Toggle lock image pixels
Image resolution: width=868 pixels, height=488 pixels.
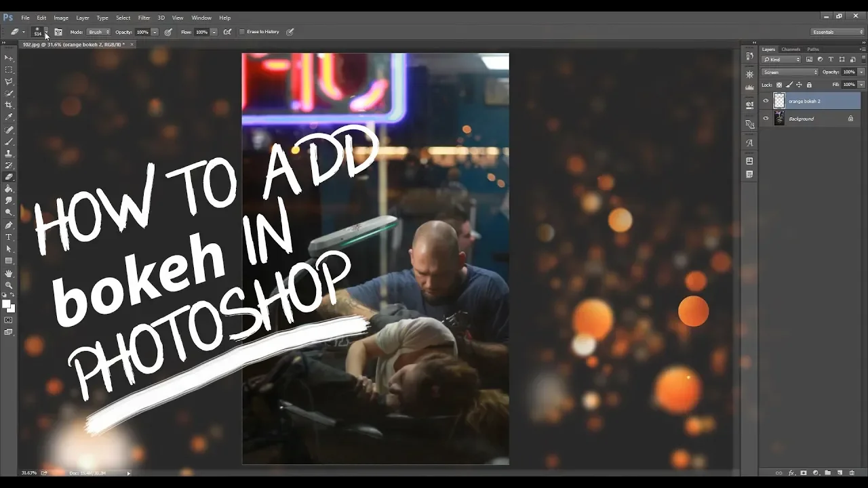click(789, 85)
